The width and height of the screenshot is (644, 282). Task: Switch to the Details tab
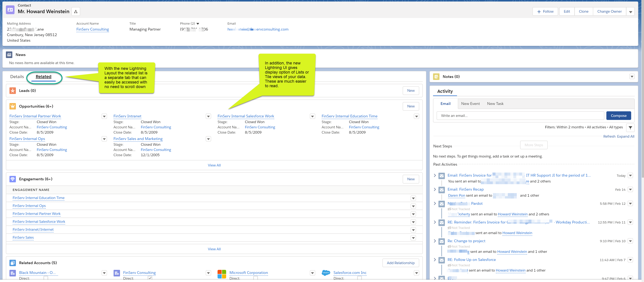(x=17, y=77)
